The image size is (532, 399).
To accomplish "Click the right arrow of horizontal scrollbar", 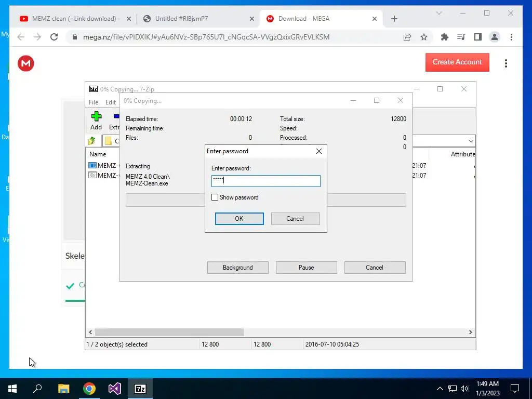I will pos(471,332).
